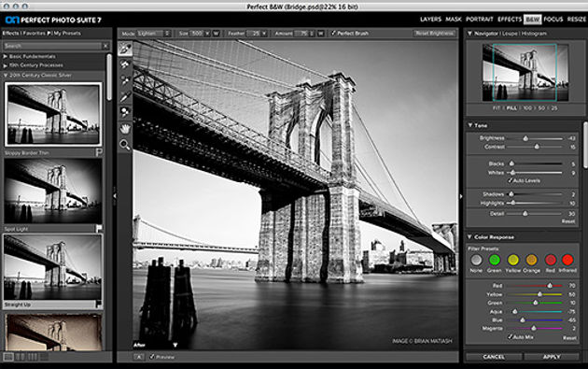Screen dimensions: 588x369
Task: Click the onOne logo in header
Action: (12, 20)
